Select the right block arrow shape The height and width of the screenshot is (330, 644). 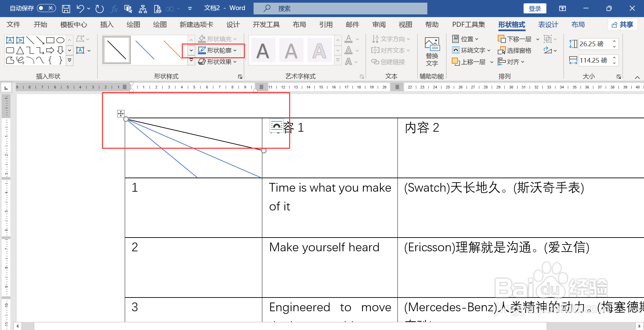50,50
